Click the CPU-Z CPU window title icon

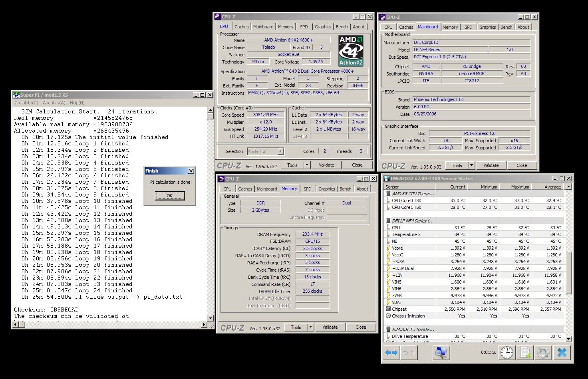(218, 17)
